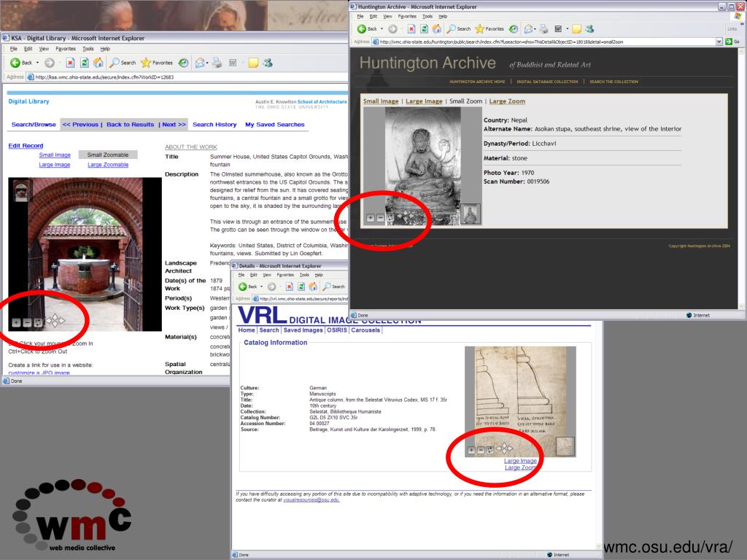
Task: Zoom out on the Nepal sculpture image
Action: pyautogui.click(x=380, y=218)
